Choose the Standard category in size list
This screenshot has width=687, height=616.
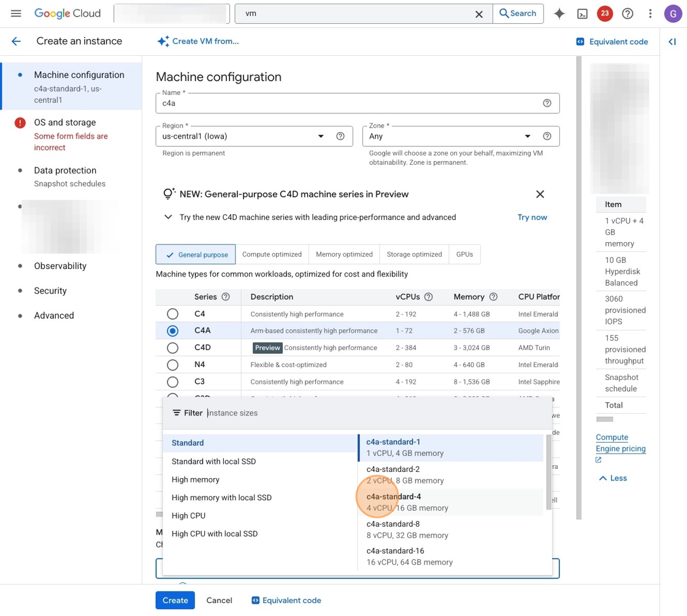point(260,443)
